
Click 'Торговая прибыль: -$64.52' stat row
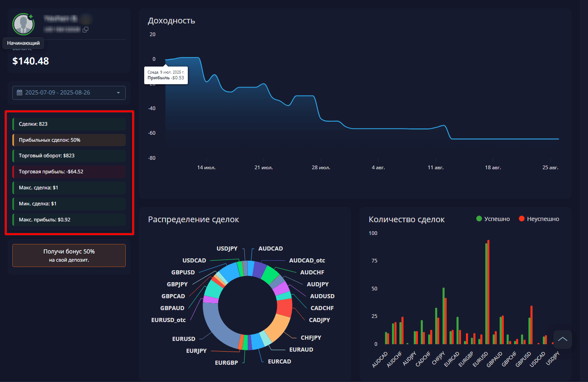tap(69, 172)
